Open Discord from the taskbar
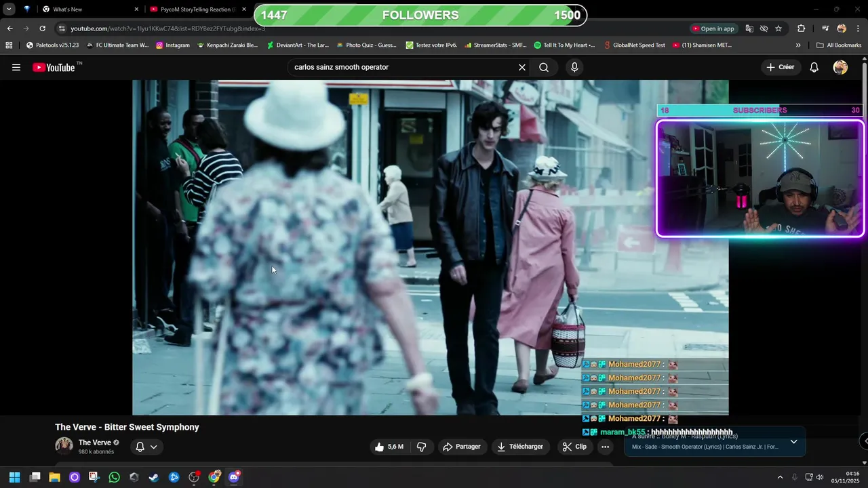This screenshot has height=488, width=868. tap(234, 477)
